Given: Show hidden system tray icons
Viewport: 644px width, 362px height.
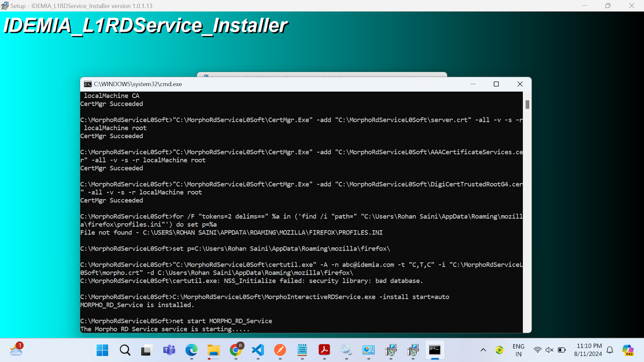Looking at the screenshot, I should (483, 350).
